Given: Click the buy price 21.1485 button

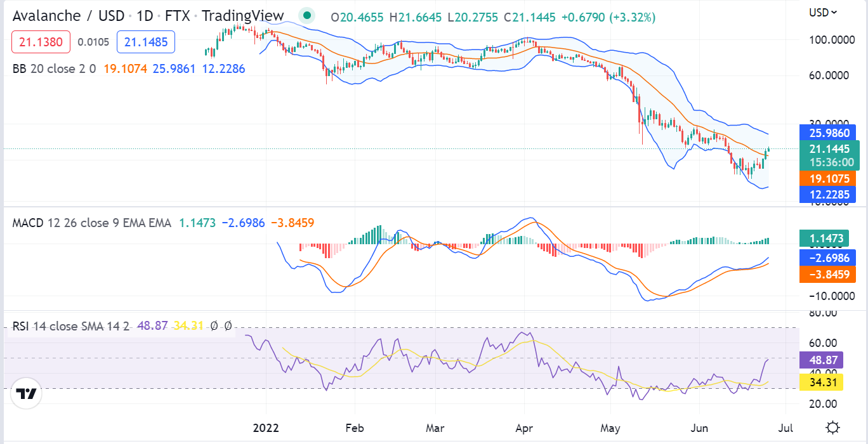Looking at the screenshot, I should click(147, 42).
